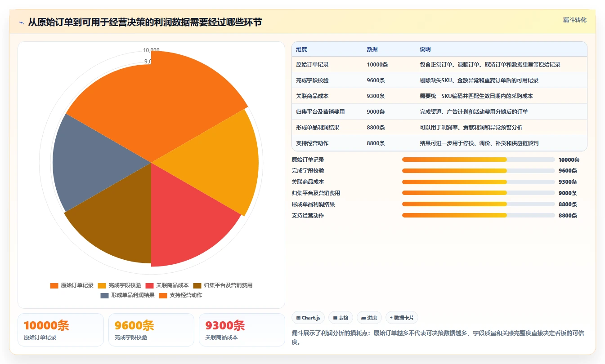Click the 关联商品成本 progress bar
605x364 pixels.
(478, 182)
